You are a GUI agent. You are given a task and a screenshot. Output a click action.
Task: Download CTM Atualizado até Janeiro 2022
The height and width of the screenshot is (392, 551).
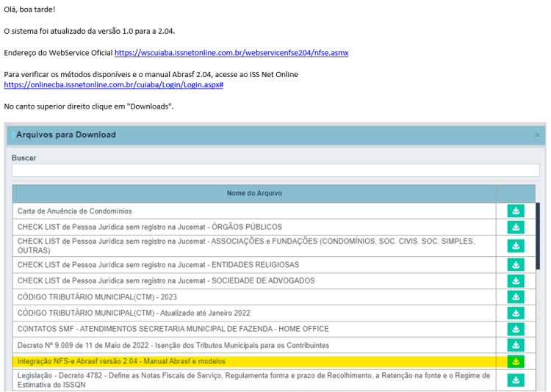click(516, 313)
